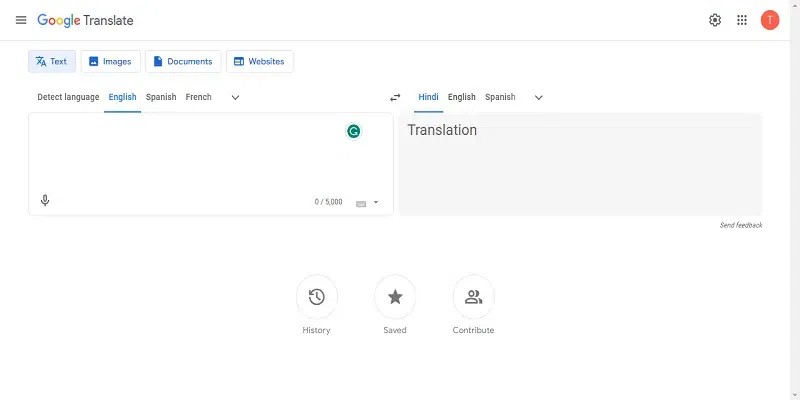Click the Google Translate logo

coord(85,20)
